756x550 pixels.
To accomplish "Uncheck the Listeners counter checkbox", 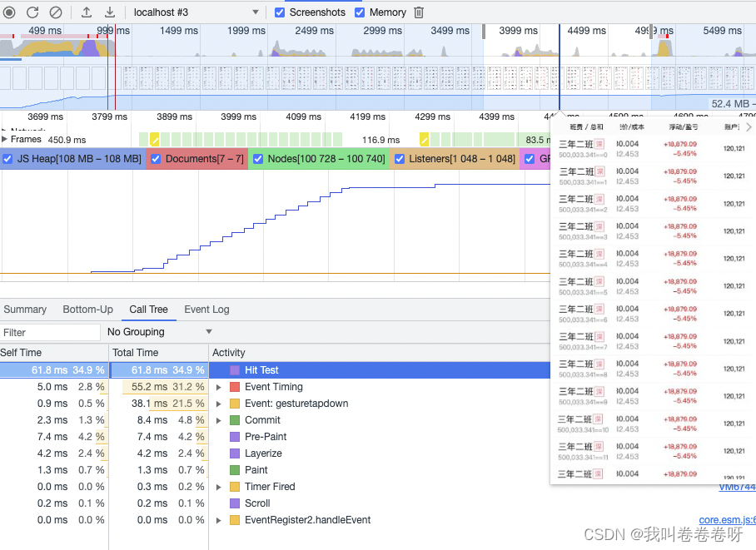I will 399,159.
